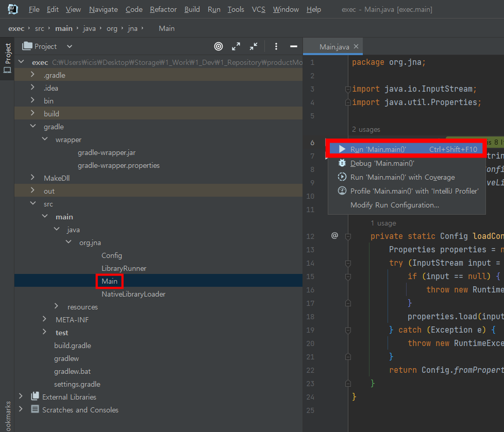Open the Project view dropdown
The height and width of the screenshot is (432, 504).
point(70,46)
